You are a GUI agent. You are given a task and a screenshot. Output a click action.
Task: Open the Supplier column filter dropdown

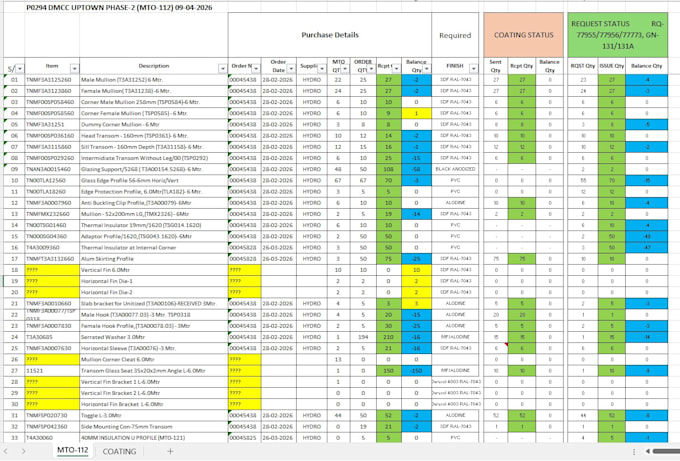click(x=322, y=69)
